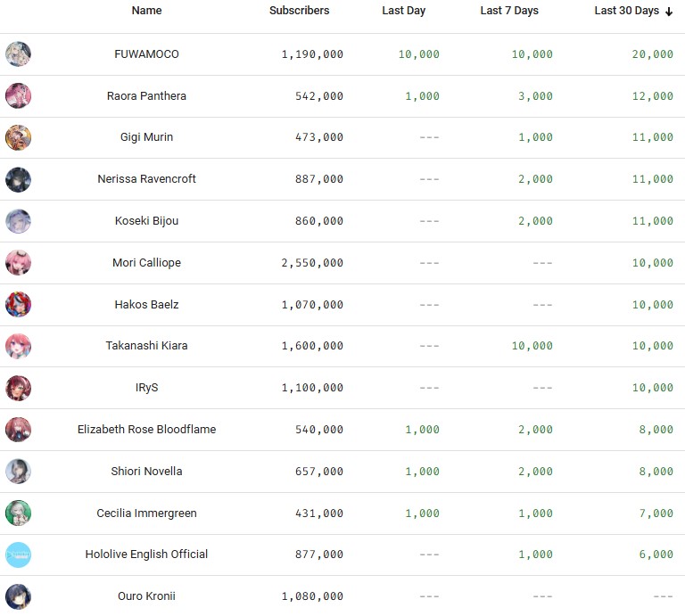Click the Last 30 Days sort arrow
This screenshot has width=685, height=616.
click(x=669, y=12)
